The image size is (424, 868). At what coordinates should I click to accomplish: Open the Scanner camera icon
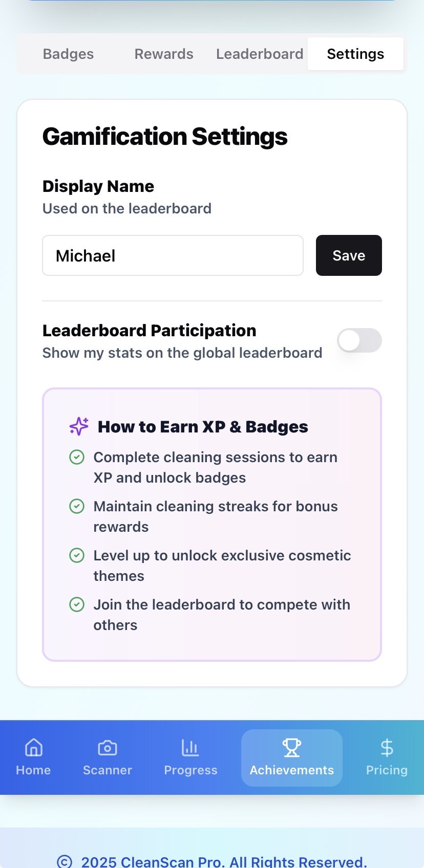tap(108, 748)
